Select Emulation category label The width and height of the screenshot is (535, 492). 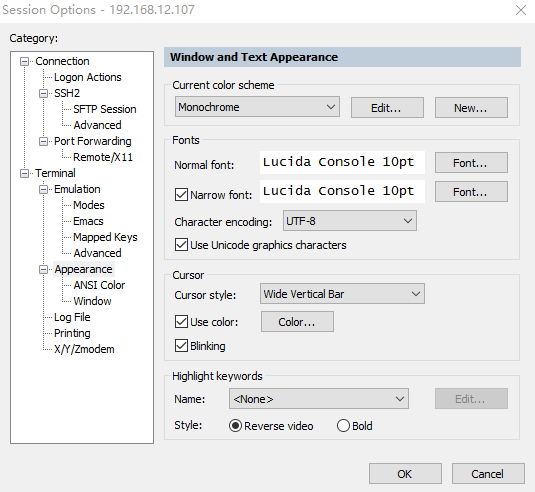tap(77, 189)
